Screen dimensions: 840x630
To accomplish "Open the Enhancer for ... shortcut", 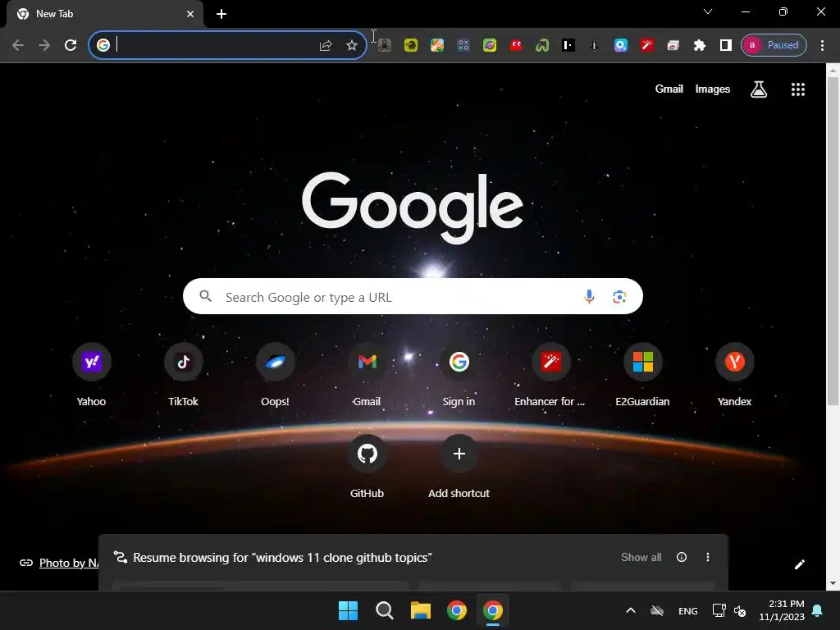I will click(x=550, y=375).
